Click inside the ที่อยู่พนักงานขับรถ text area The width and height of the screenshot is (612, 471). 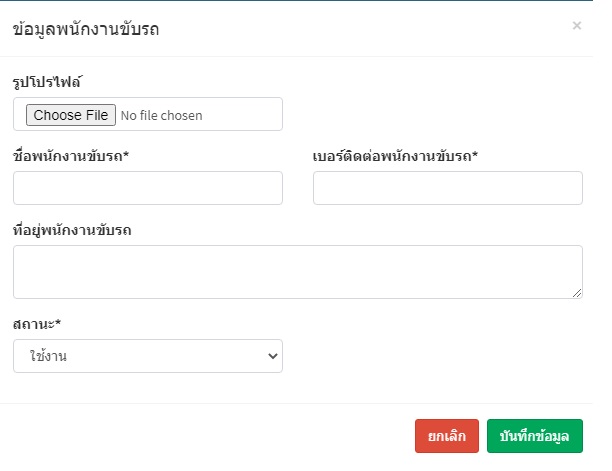[x=298, y=272]
